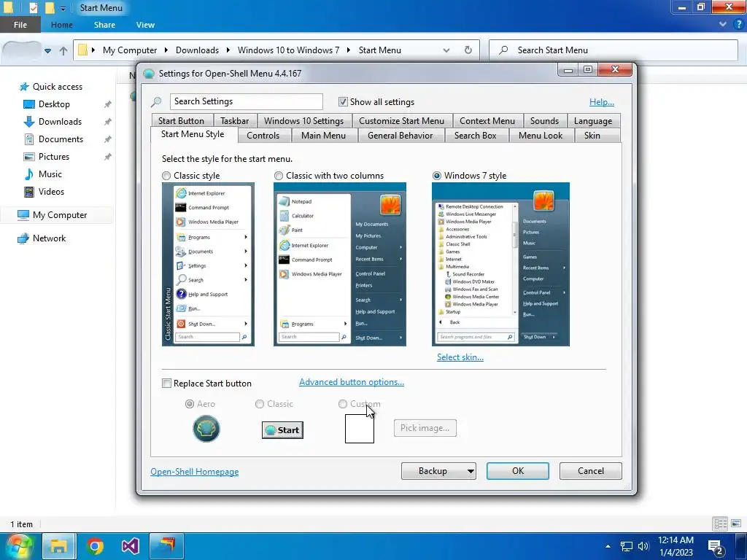747x560 pixels.
Task: Expand the address bar history dropdown chevron
Action: pyautogui.click(x=446, y=50)
